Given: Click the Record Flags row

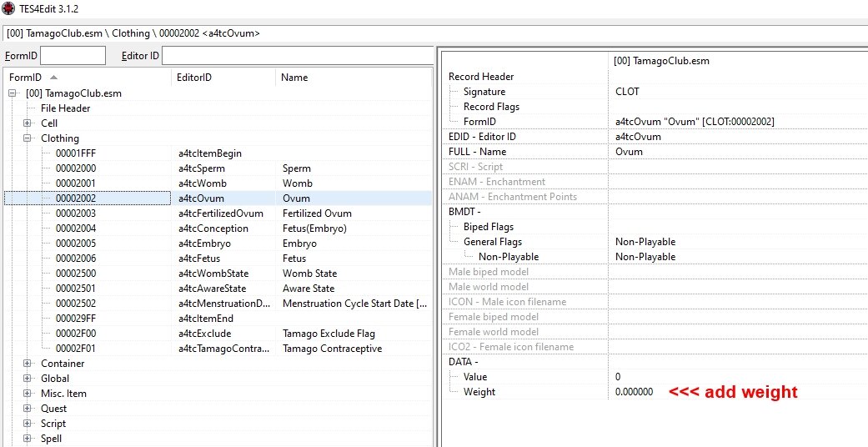Looking at the screenshot, I should tap(655, 107).
